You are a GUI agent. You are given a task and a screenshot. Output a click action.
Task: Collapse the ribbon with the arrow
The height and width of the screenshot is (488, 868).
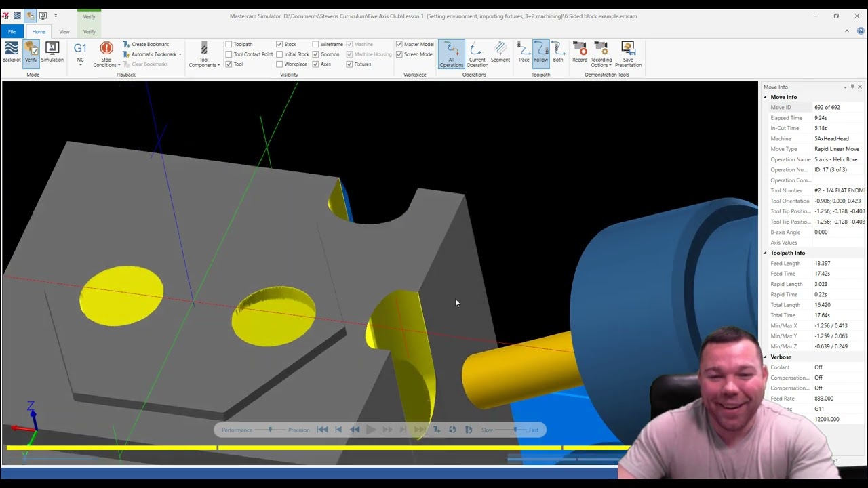[x=846, y=30]
